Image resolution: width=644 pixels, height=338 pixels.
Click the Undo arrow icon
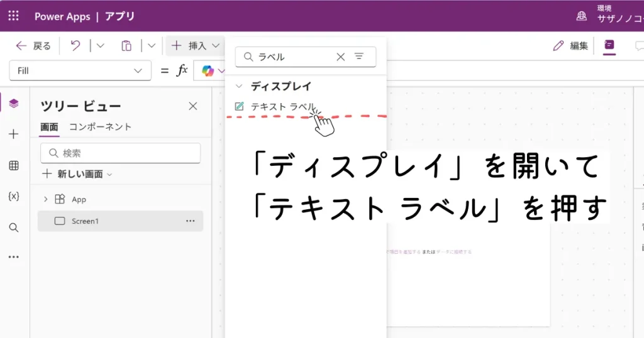(x=75, y=46)
